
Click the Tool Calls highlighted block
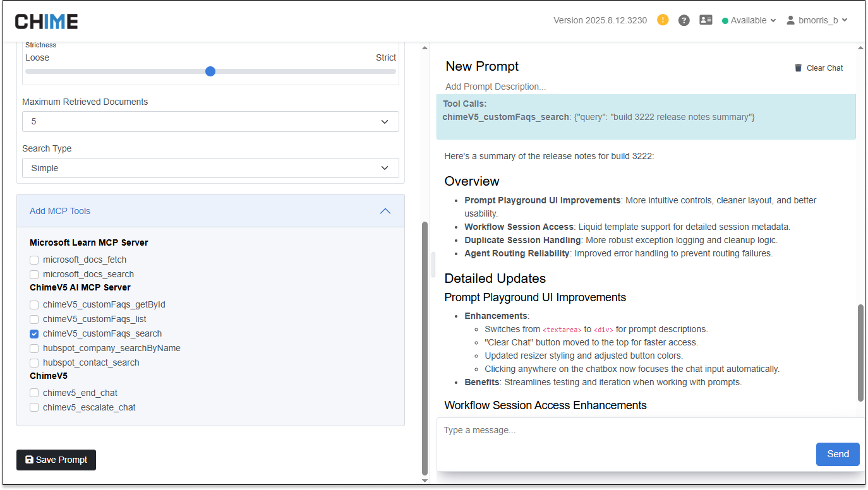pos(646,117)
